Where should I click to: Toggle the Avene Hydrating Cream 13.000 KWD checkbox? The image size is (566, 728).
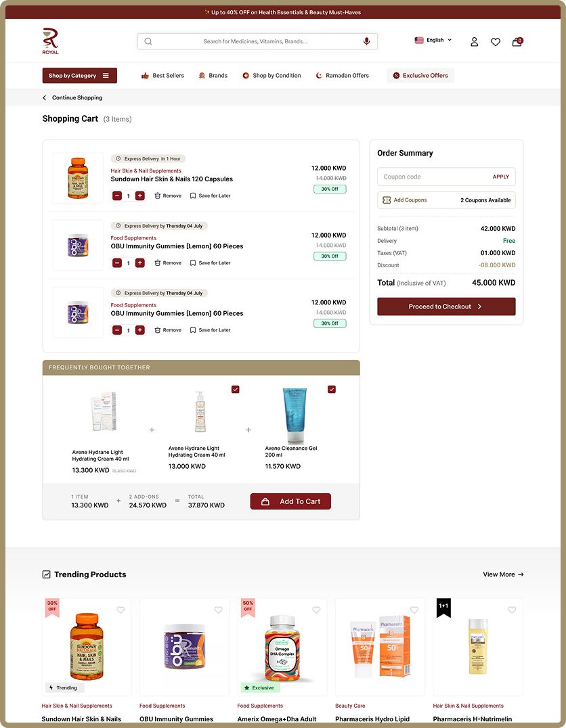(x=235, y=390)
